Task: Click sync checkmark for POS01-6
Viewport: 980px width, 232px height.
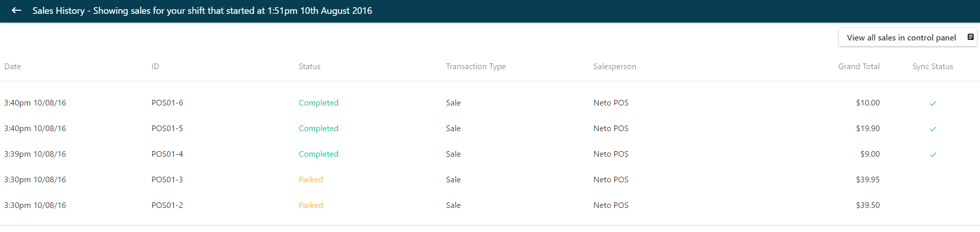Action: [x=933, y=103]
